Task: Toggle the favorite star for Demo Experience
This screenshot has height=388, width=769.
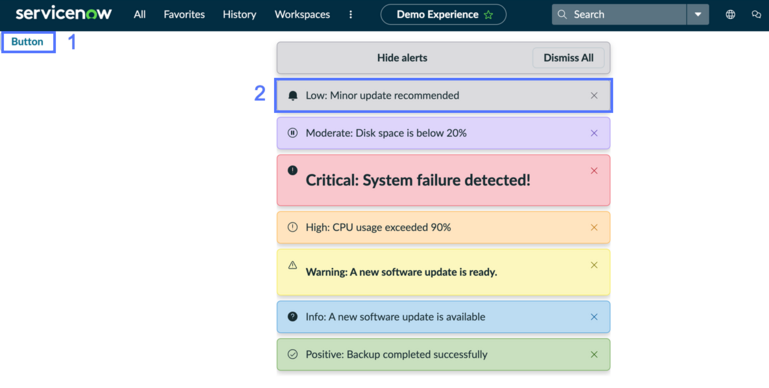Action: (x=488, y=15)
